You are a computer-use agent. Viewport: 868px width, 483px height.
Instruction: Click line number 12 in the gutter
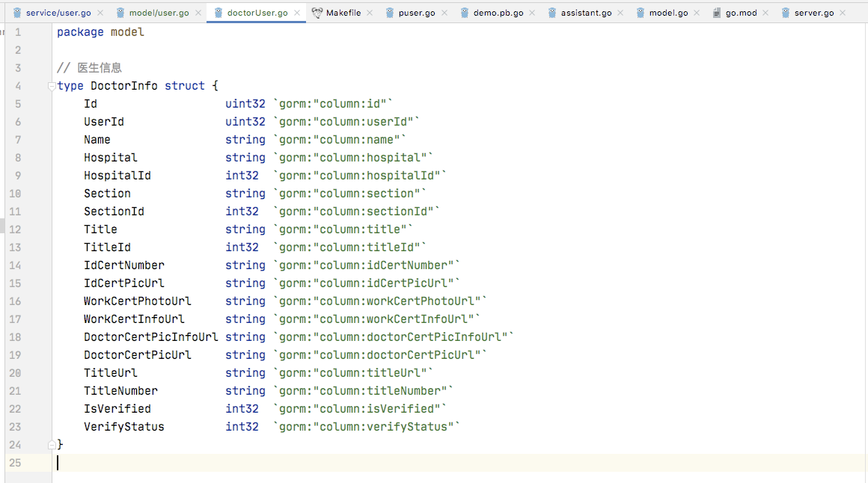coord(16,230)
